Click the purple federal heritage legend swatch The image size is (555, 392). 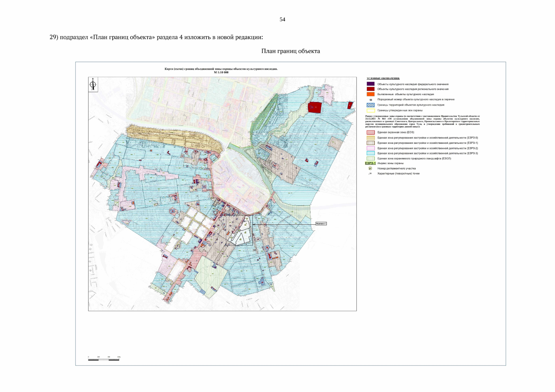371,84
